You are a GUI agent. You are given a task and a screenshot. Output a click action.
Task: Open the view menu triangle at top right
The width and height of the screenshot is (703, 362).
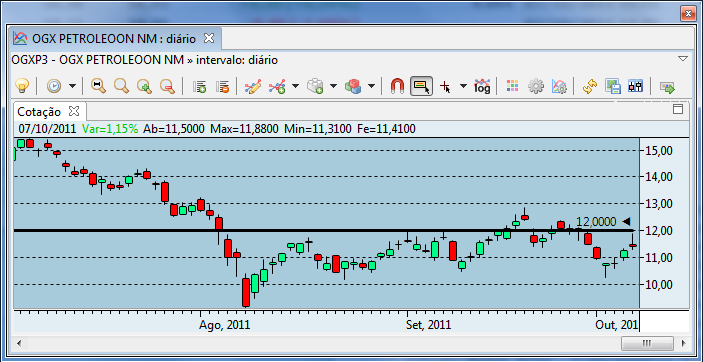(682, 59)
